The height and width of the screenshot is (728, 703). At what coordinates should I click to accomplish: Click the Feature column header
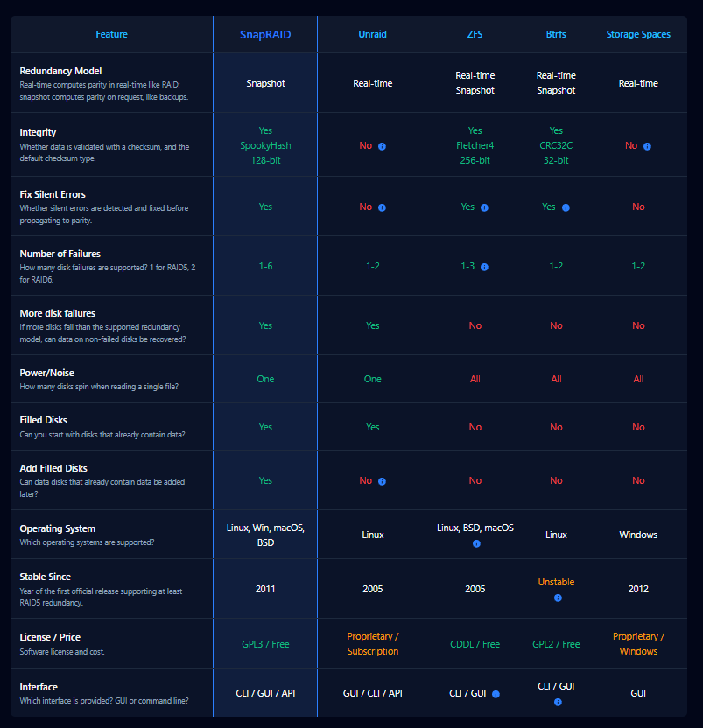point(111,34)
